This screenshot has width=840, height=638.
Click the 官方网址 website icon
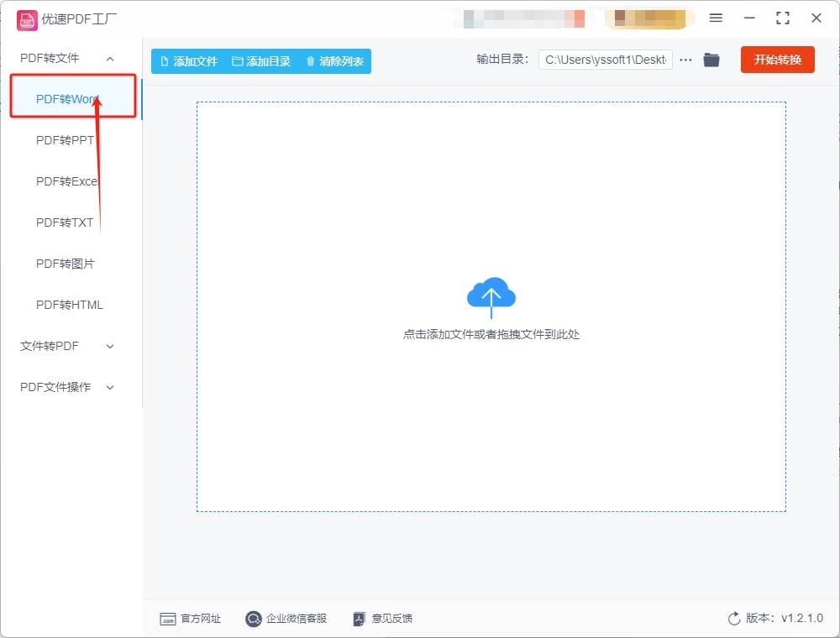pyautogui.click(x=168, y=620)
